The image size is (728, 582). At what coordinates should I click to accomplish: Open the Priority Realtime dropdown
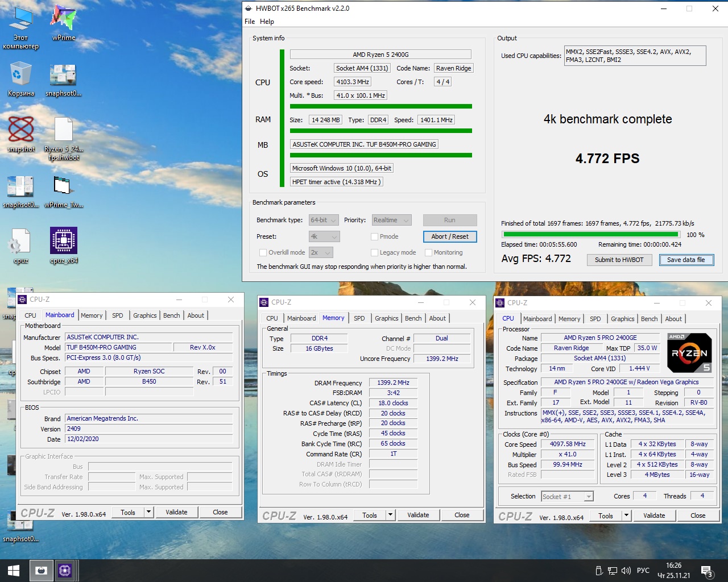click(391, 221)
